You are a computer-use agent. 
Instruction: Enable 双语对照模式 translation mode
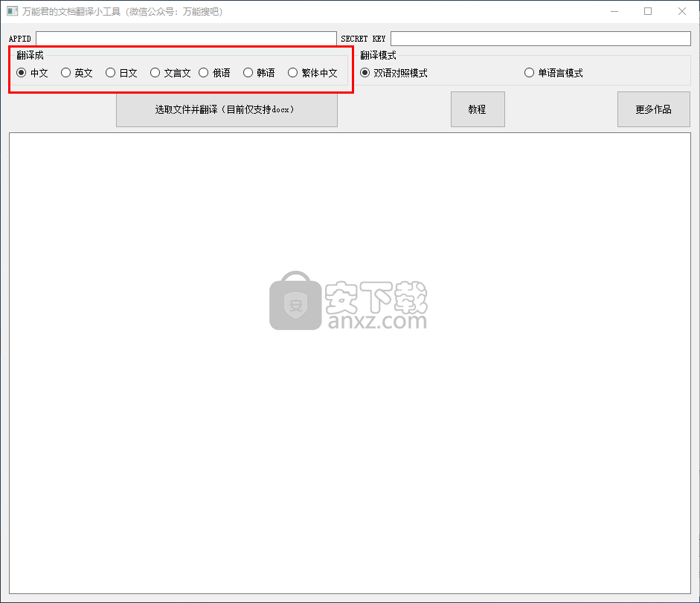365,73
